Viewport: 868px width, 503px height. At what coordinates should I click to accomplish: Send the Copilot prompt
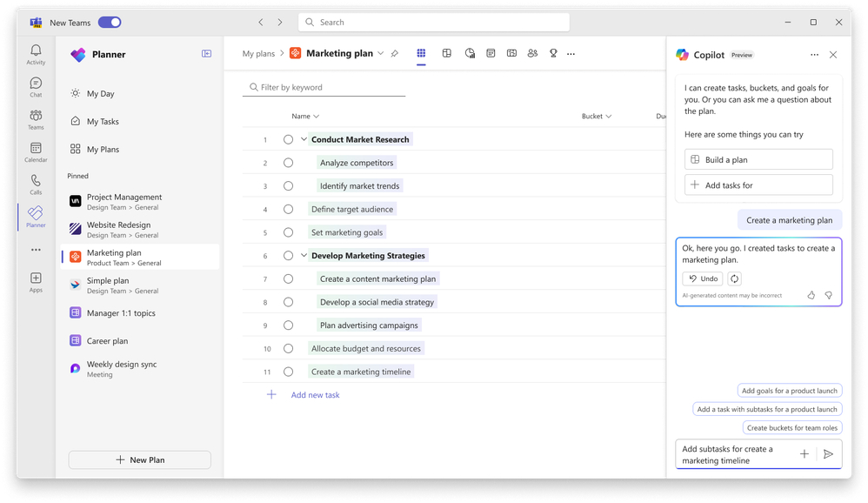pyautogui.click(x=828, y=454)
